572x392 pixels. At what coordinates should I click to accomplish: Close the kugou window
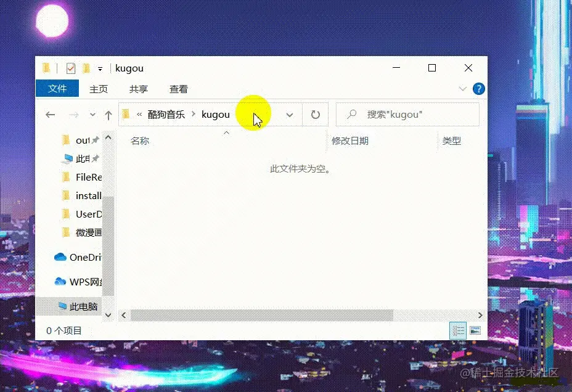(468, 68)
